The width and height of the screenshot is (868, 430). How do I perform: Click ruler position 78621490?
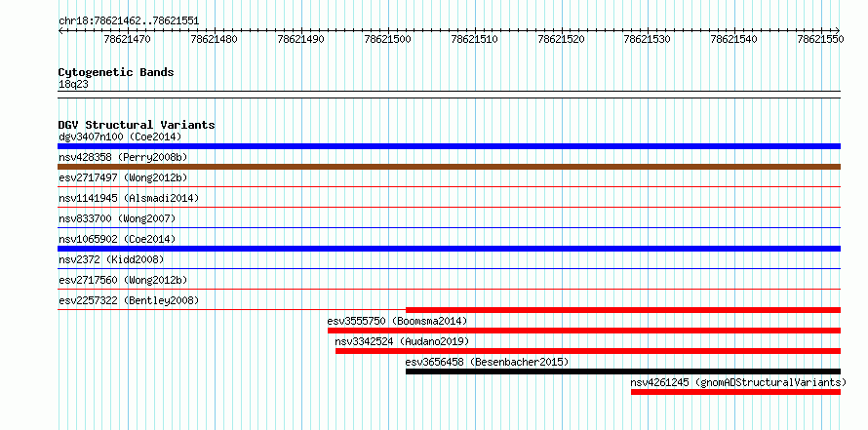pyautogui.click(x=301, y=39)
